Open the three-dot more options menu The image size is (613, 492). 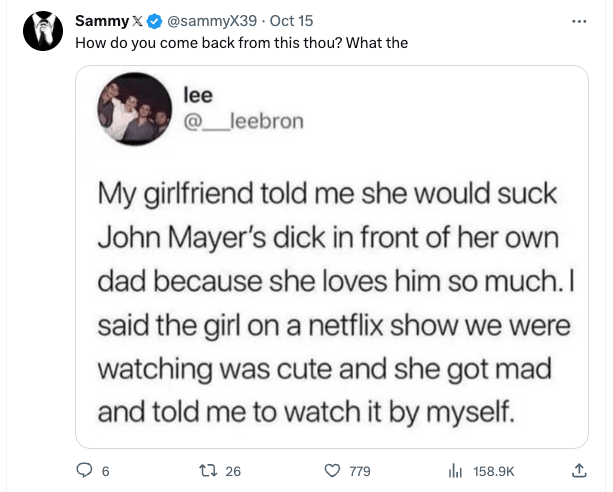click(x=579, y=22)
